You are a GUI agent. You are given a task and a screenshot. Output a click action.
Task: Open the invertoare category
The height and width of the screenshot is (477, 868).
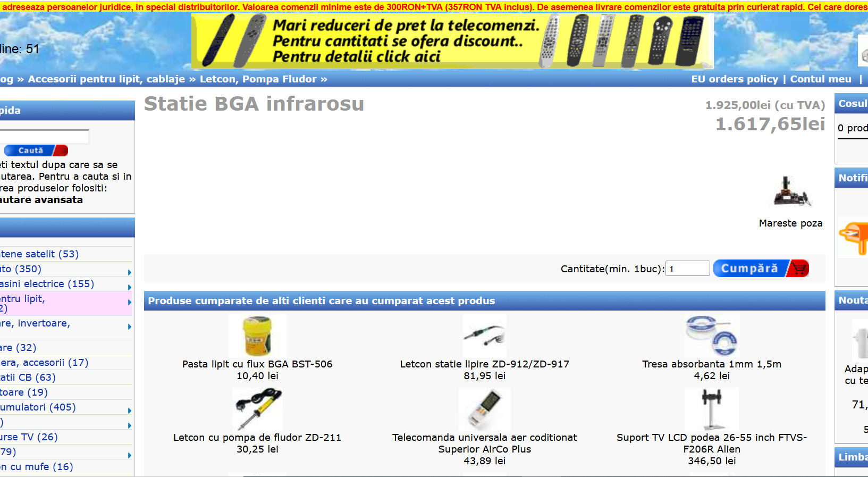(35, 323)
